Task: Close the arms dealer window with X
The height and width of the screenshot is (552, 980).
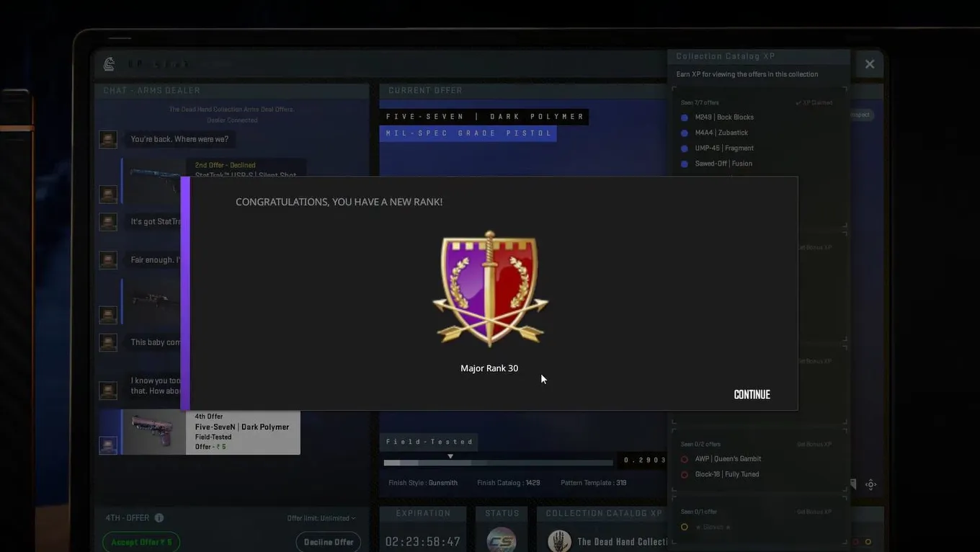Action: coord(870,64)
